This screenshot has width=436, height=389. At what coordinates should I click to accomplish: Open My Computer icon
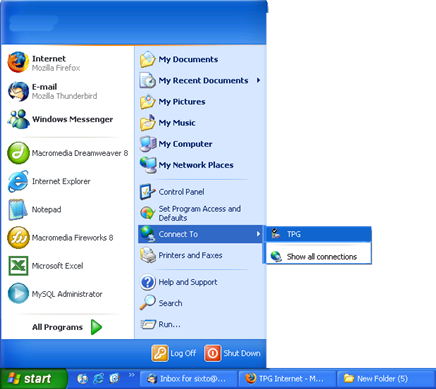coord(148,144)
